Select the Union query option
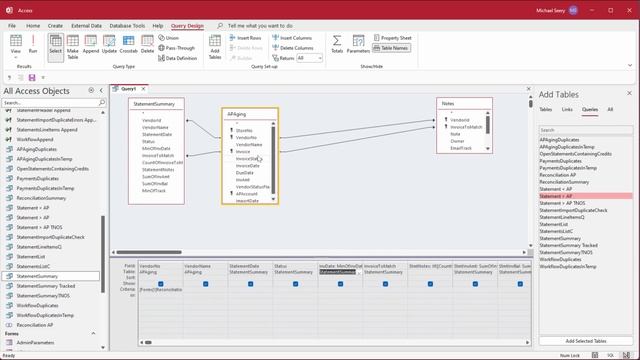This screenshot has height=360, width=640. [169, 38]
